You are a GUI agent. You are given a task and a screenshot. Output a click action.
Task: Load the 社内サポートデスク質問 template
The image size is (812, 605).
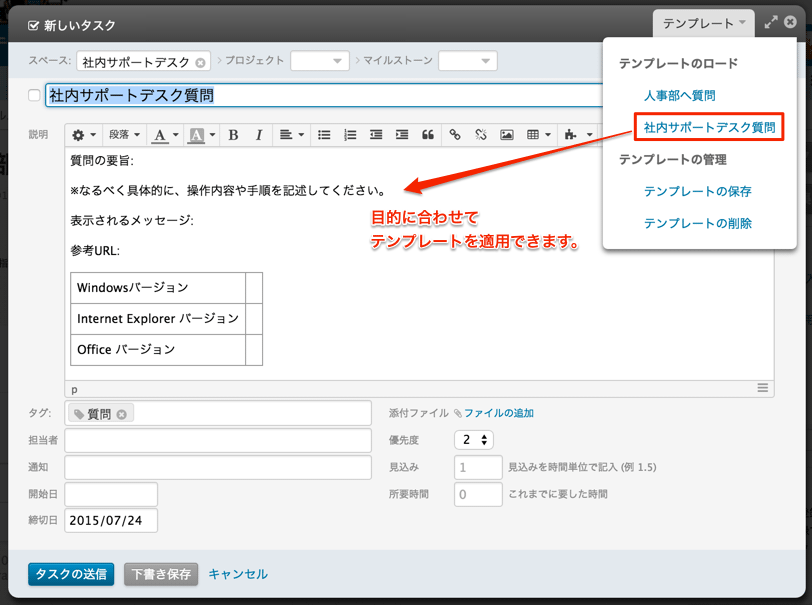709,127
